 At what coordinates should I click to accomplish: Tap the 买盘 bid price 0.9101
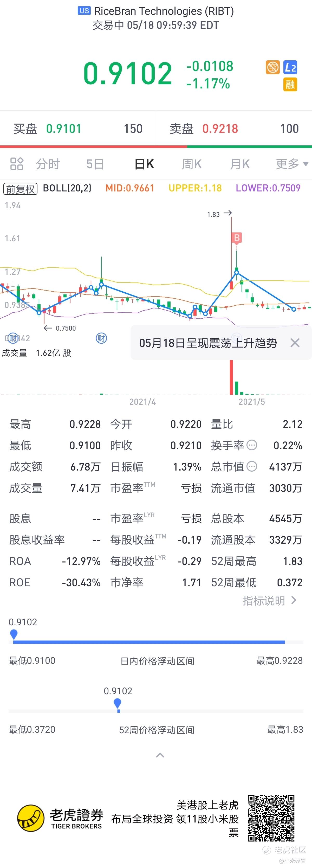(x=64, y=129)
